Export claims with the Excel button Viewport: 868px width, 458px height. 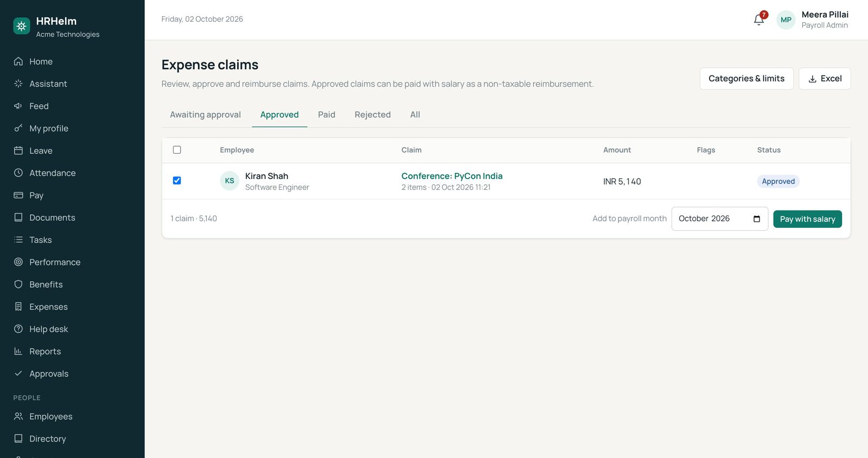click(x=825, y=79)
